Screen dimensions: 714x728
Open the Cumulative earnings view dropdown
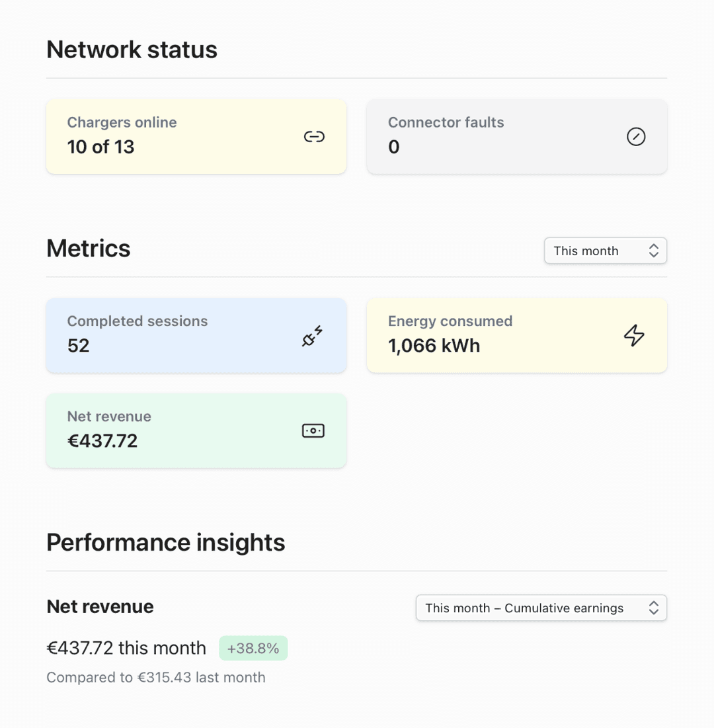click(x=541, y=608)
